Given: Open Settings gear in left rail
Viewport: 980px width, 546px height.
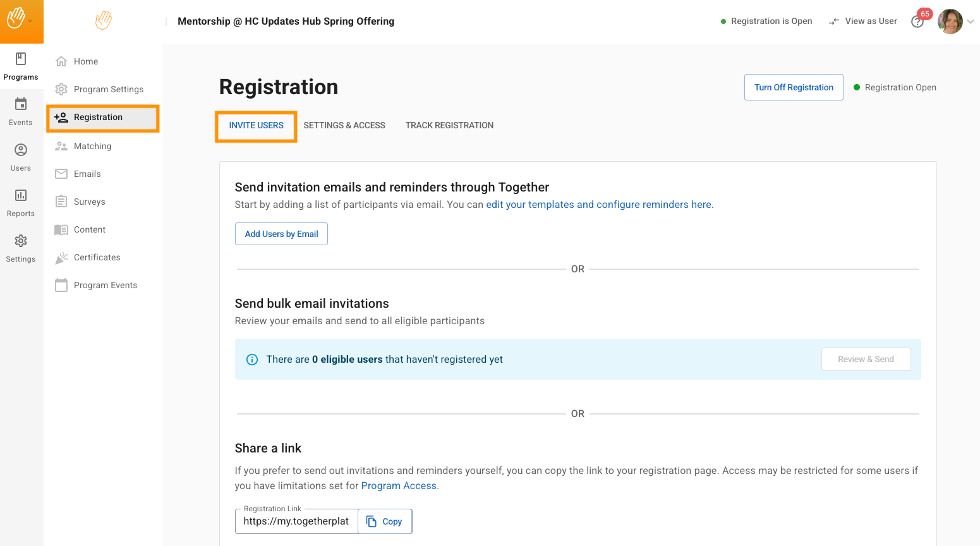Looking at the screenshot, I should (x=21, y=241).
